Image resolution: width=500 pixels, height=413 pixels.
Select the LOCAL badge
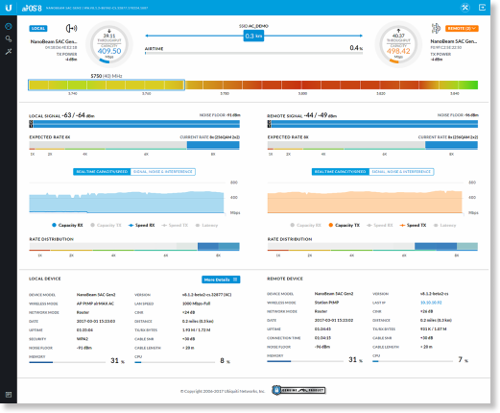(x=38, y=28)
